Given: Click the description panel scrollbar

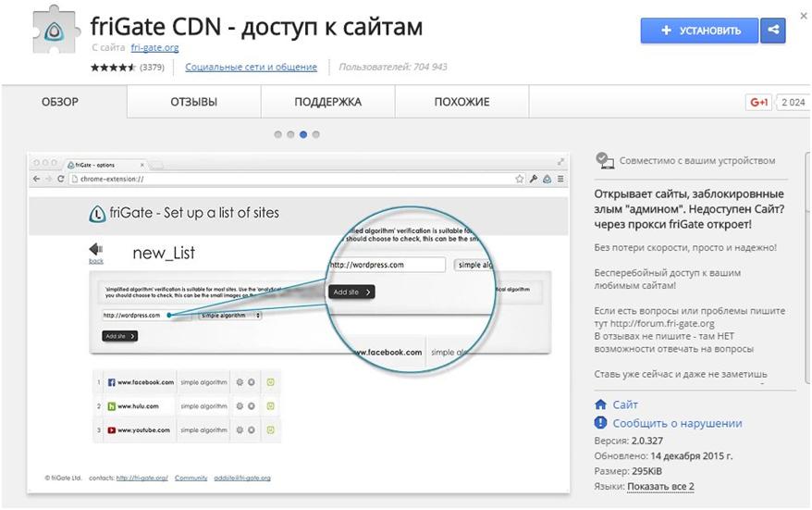Looking at the screenshot, I should (x=808, y=267).
